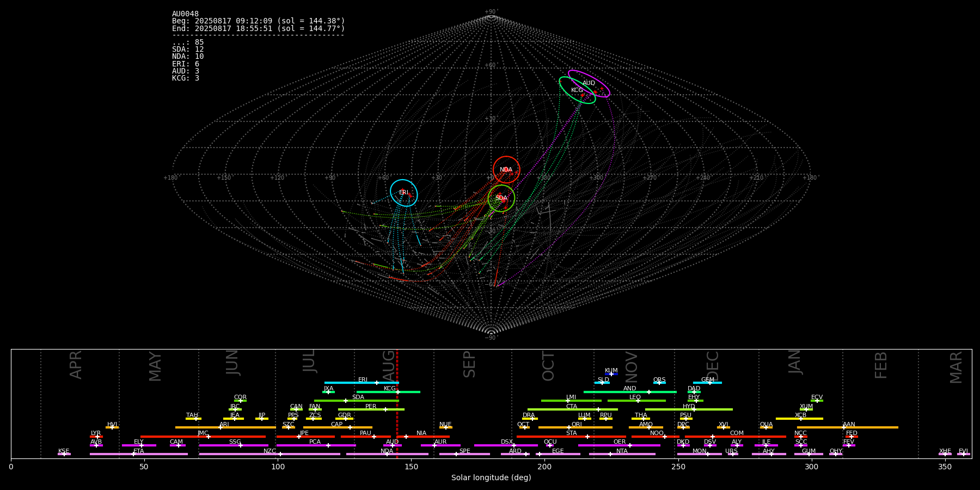The width and height of the screenshot is (980, 490).
Task: Click the LEO shower label in timeline
Action: click(x=635, y=397)
